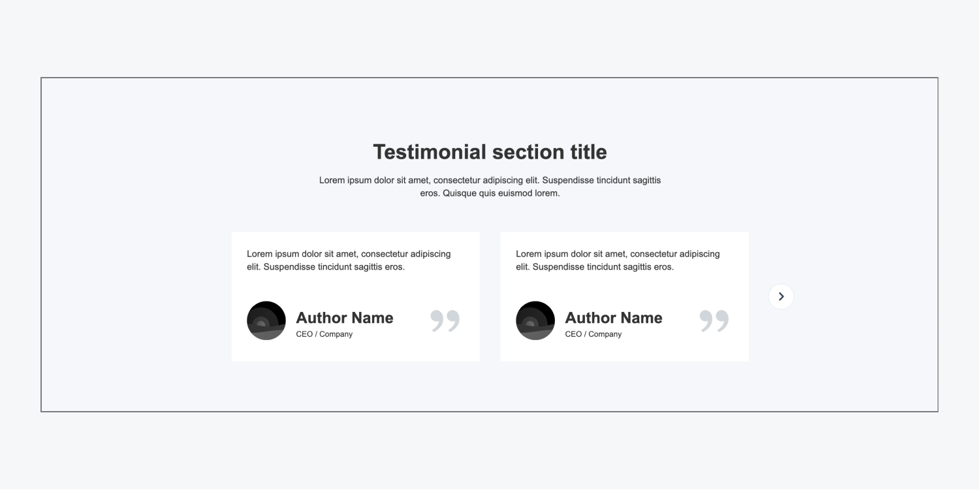Click the word "title" in the heading
Image resolution: width=980 pixels, height=490 pixels.
588,152
